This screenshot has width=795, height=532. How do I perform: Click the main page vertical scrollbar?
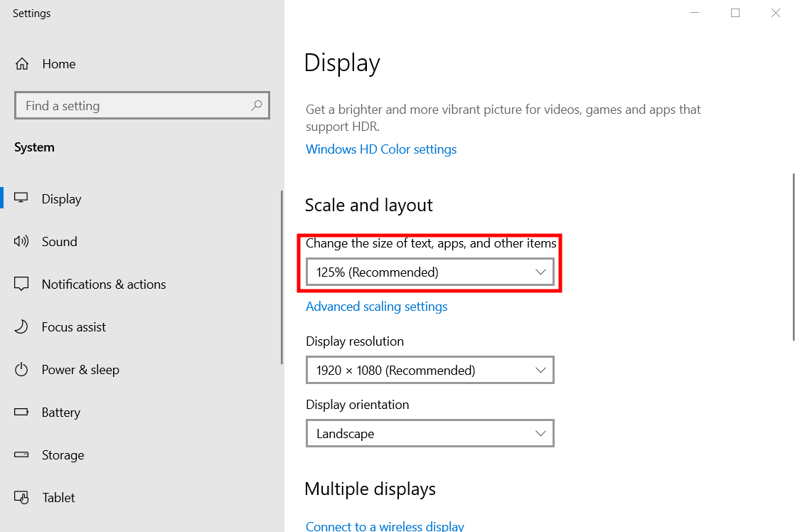click(793, 257)
